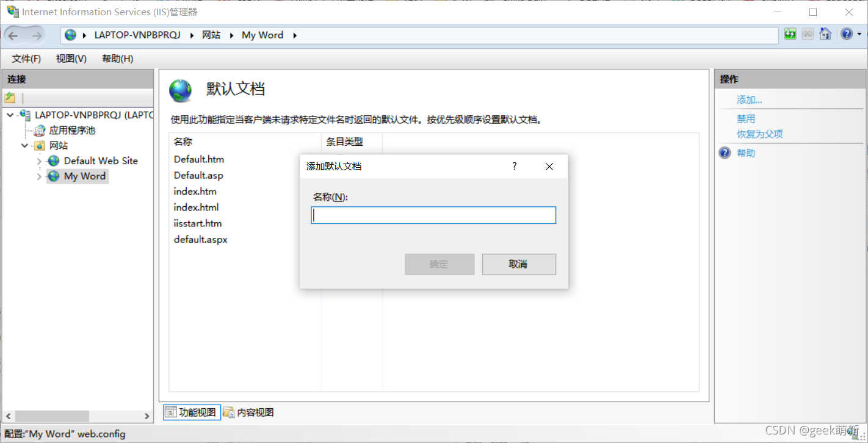Click the forward navigation arrow
The image size is (868, 443).
click(x=38, y=35)
